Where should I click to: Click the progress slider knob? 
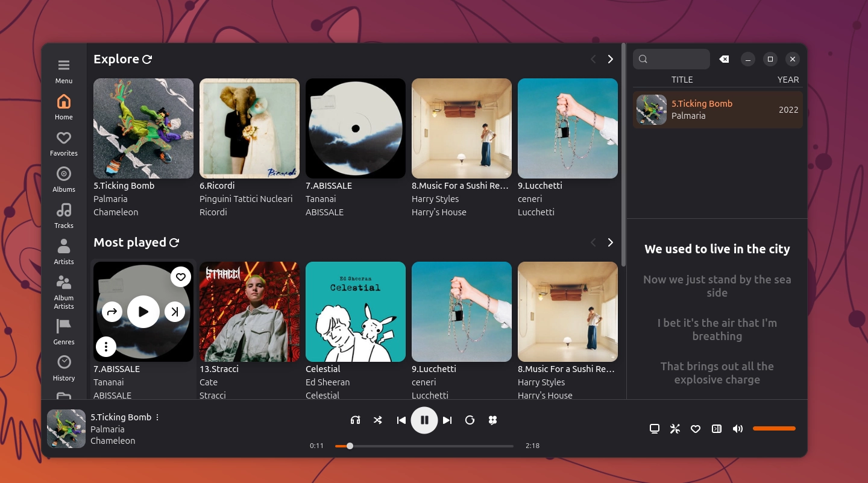click(350, 446)
